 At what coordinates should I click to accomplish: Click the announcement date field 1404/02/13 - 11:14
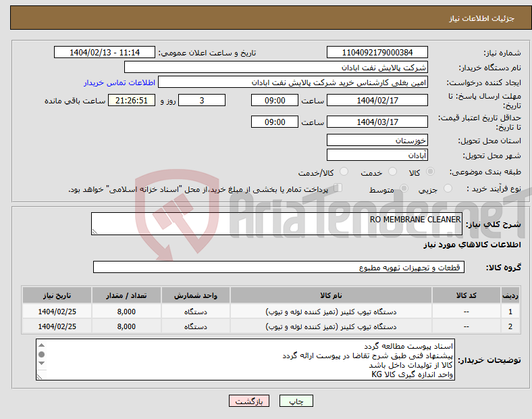(105, 52)
